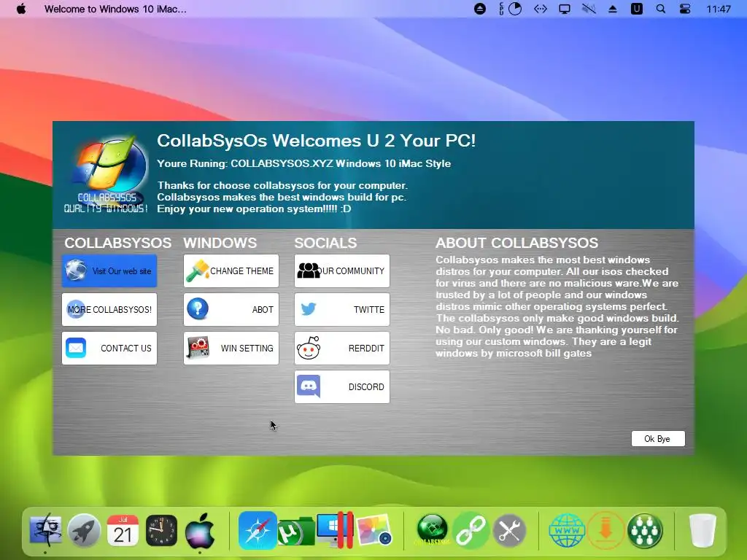Click the display monitor icon in the menu bar
747x560 pixels.
coord(565,9)
